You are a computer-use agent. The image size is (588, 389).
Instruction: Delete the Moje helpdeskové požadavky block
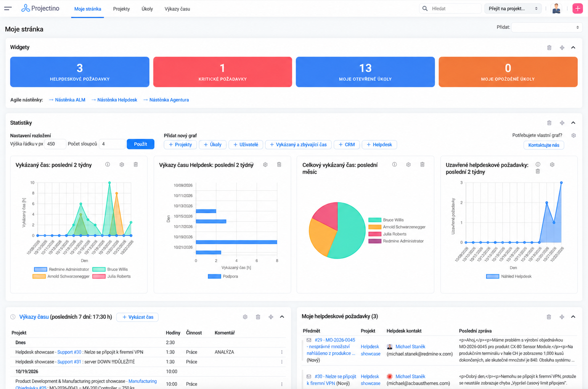pos(549,317)
